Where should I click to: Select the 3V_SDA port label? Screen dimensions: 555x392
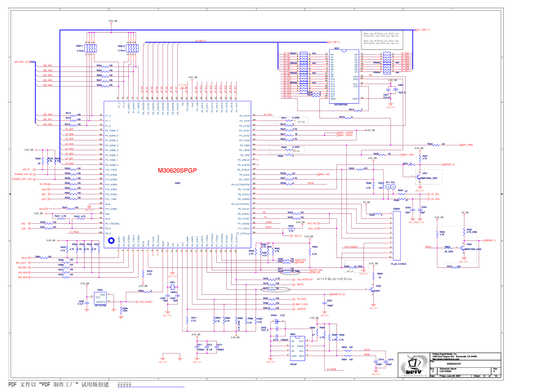[x=435, y=199]
